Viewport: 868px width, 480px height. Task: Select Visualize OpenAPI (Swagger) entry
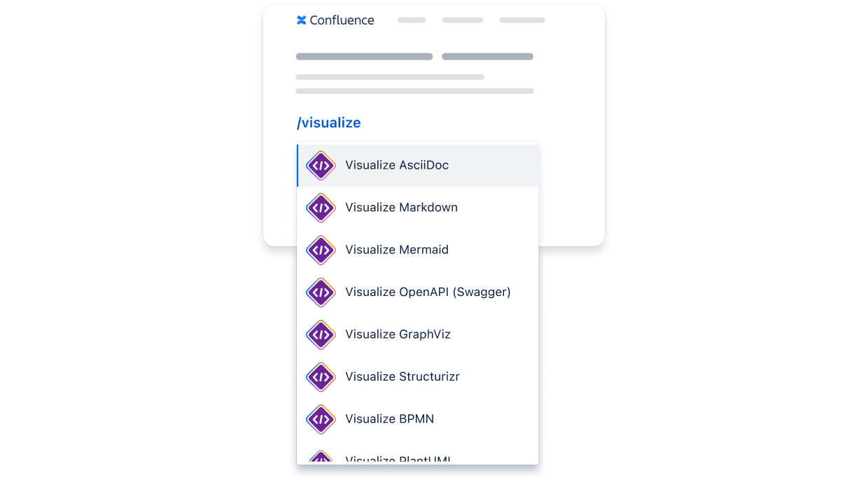click(428, 292)
